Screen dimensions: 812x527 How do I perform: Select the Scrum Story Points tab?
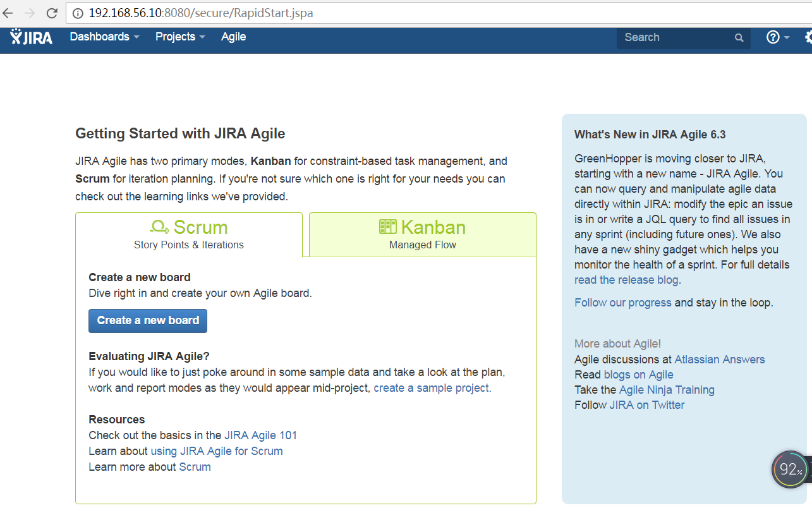189,234
